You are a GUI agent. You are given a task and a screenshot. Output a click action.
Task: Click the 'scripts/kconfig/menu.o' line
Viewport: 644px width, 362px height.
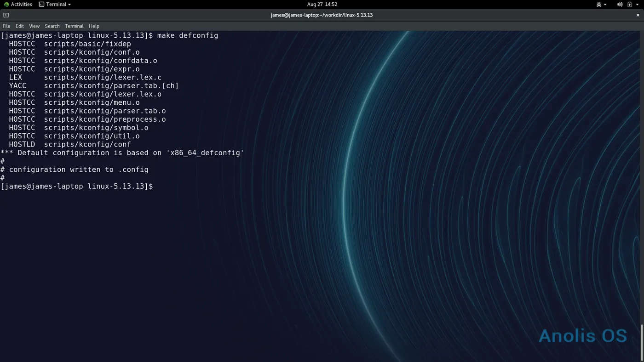(x=92, y=102)
